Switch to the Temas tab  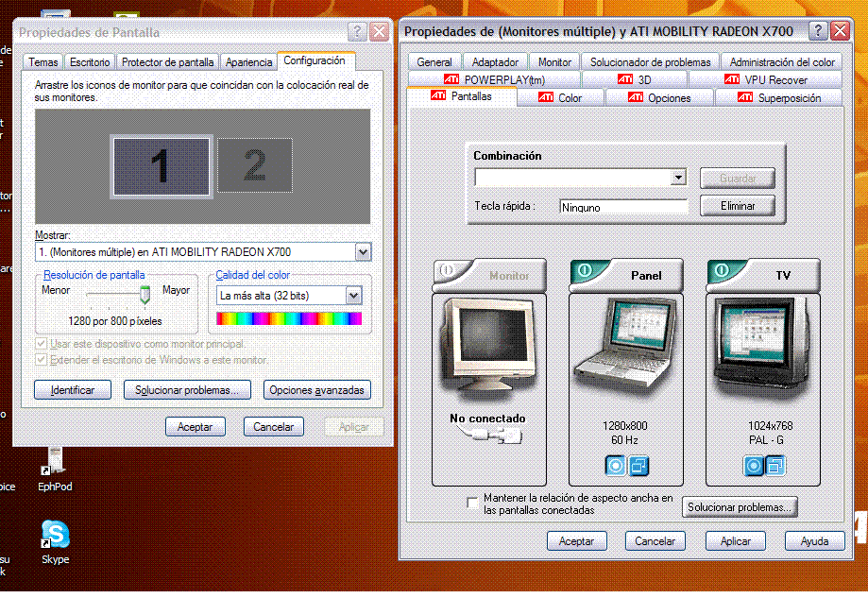pos(43,62)
